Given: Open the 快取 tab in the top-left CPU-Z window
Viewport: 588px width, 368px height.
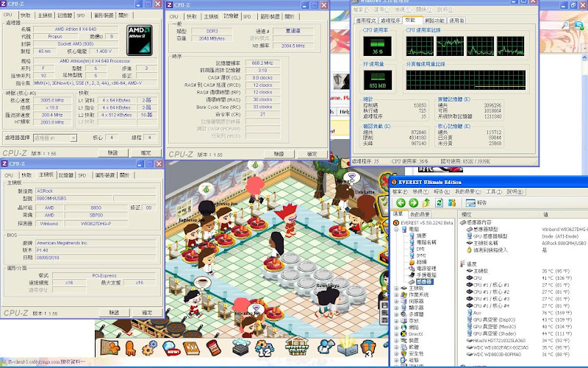Looking at the screenshot, I should click(x=26, y=15).
